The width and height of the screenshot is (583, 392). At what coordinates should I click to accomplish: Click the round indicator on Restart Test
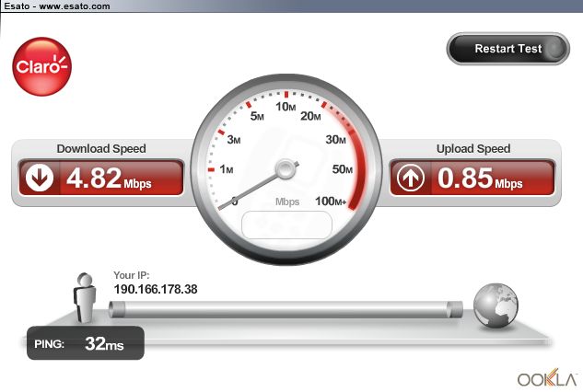click(x=556, y=49)
